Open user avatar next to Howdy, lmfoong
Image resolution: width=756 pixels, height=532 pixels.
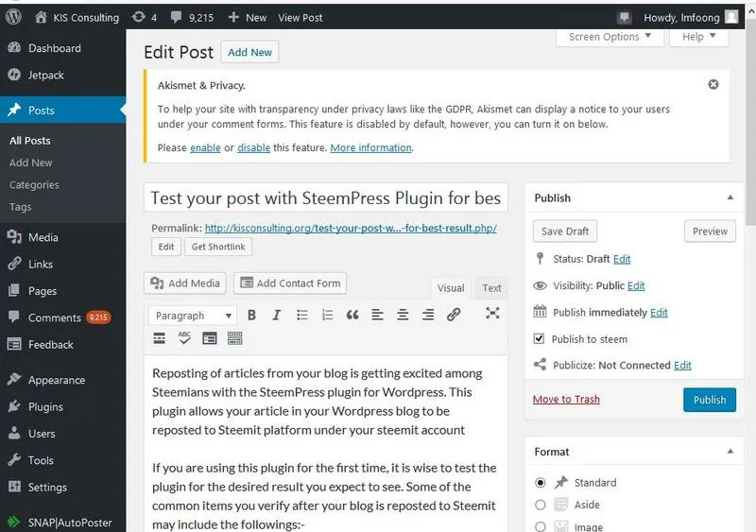pos(731,17)
